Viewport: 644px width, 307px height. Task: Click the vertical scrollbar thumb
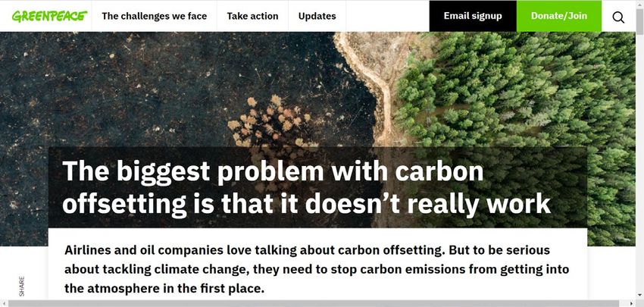(639, 23)
